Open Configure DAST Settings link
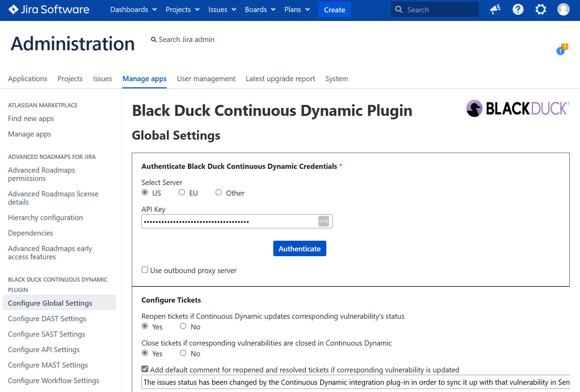Screen dimensions: 580x392 [x=47, y=319]
